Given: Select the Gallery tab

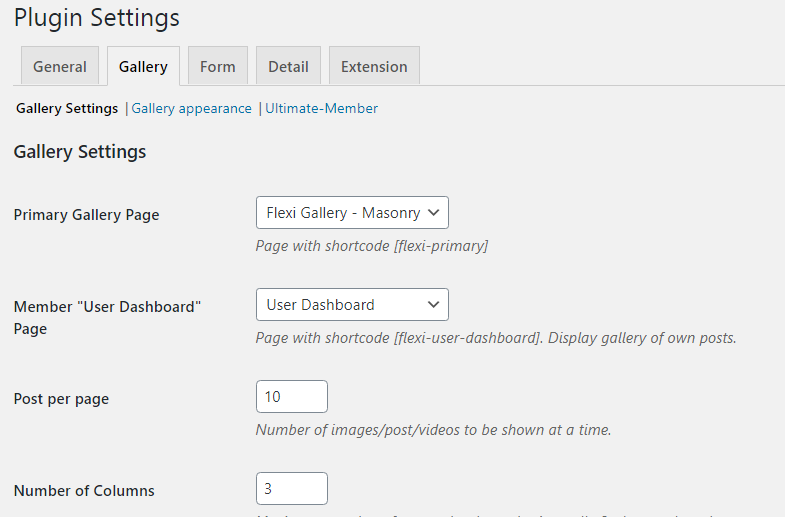Looking at the screenshot, I should 143,66.
